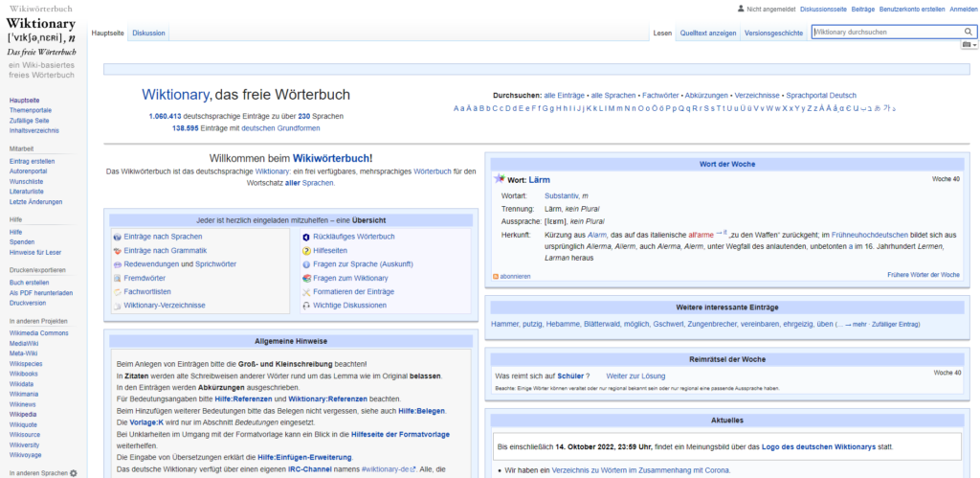Open language settings gear icon

coord(74,473)
